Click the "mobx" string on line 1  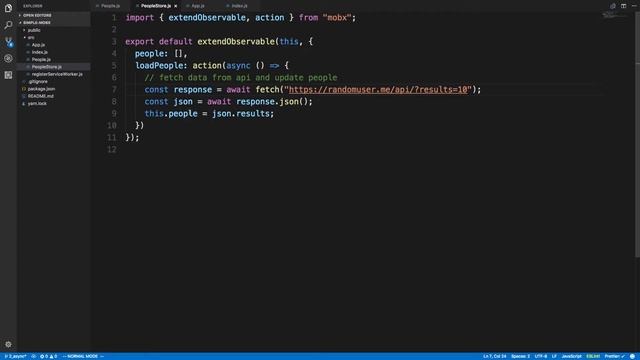point(337,18)
